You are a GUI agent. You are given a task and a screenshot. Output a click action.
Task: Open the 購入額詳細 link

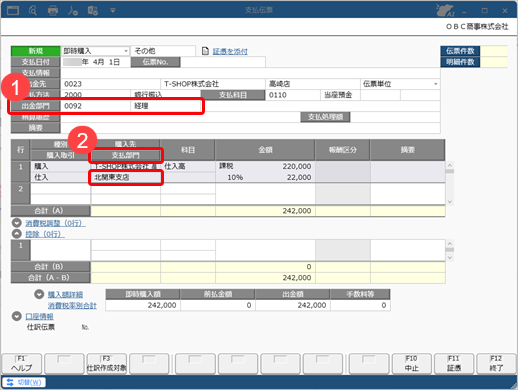point(65,295)
